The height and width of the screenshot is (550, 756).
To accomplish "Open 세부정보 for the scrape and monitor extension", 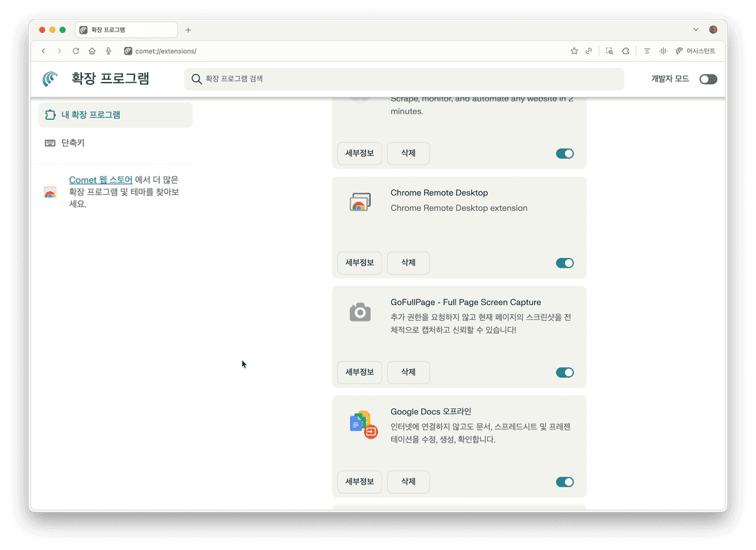I will (x=360, y=153).
